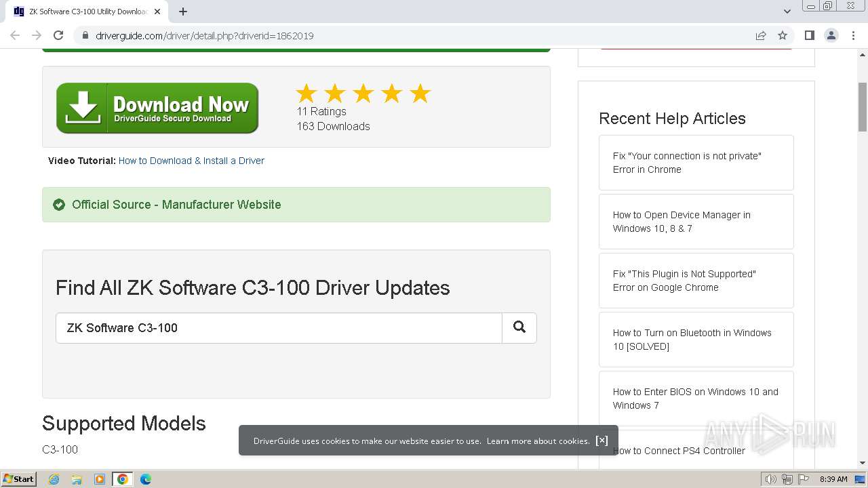Reload the current page
Image resolution: width=868 pixels, height=488 pixels.
[58, 35]
